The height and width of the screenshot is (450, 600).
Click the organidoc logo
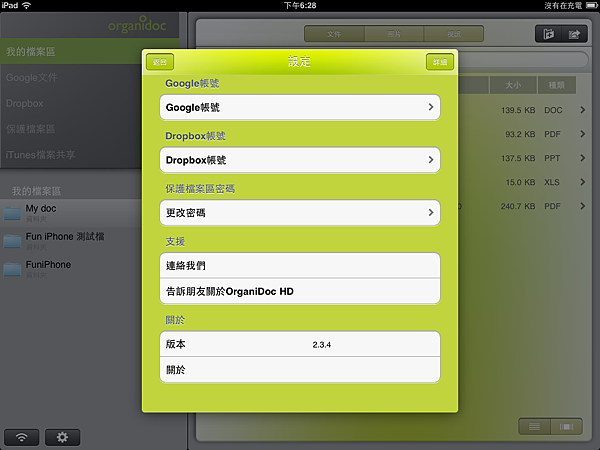(137, 24)
